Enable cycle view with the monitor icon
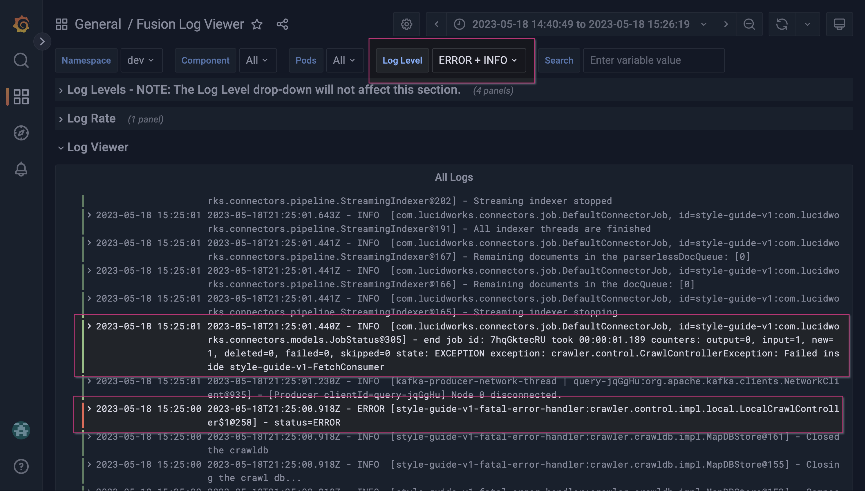868x492 pixels. tap(839, 24)
